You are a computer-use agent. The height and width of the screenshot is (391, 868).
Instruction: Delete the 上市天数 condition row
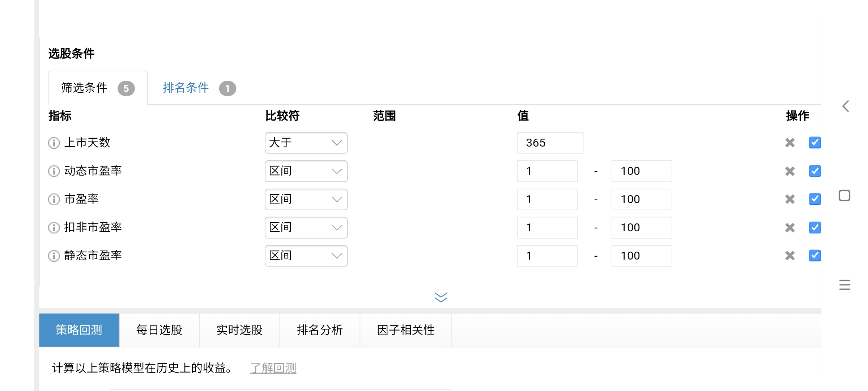pos(790,143)
